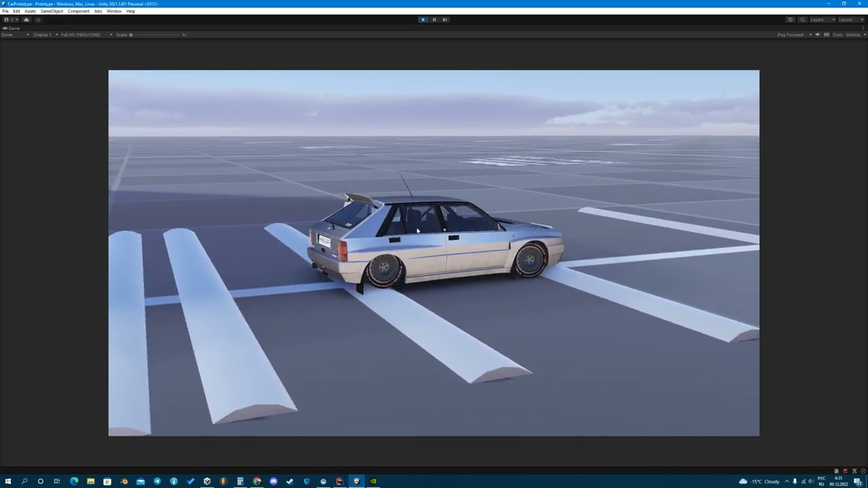The height and width of the screenshot is (488, 868).
Task: Open the Windows Start menu
Action: 8,481
